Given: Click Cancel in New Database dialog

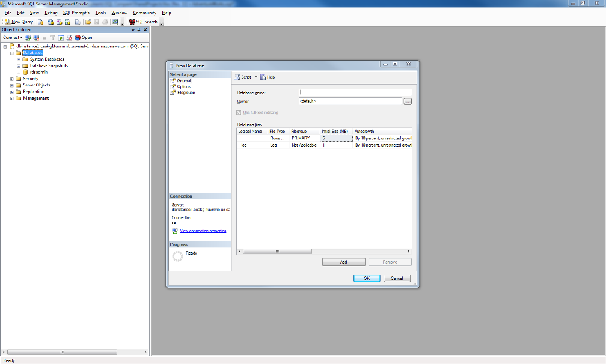Looking at the screenshot, I should click(x=397, y=278).
